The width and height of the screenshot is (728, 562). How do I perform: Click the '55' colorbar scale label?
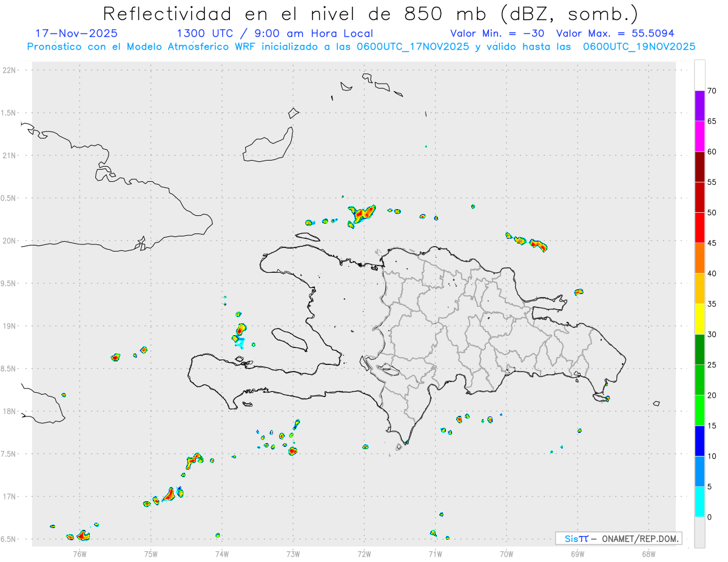[x=712, y=182]
